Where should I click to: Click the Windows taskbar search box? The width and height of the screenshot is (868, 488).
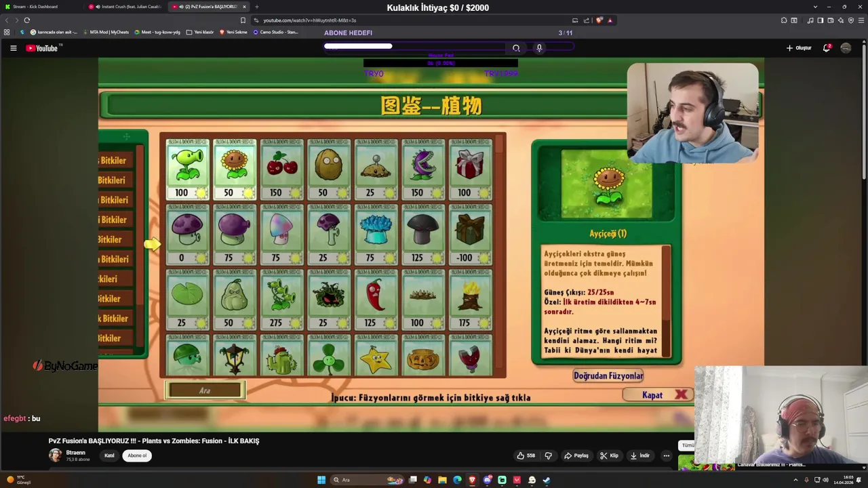(368, 480)
